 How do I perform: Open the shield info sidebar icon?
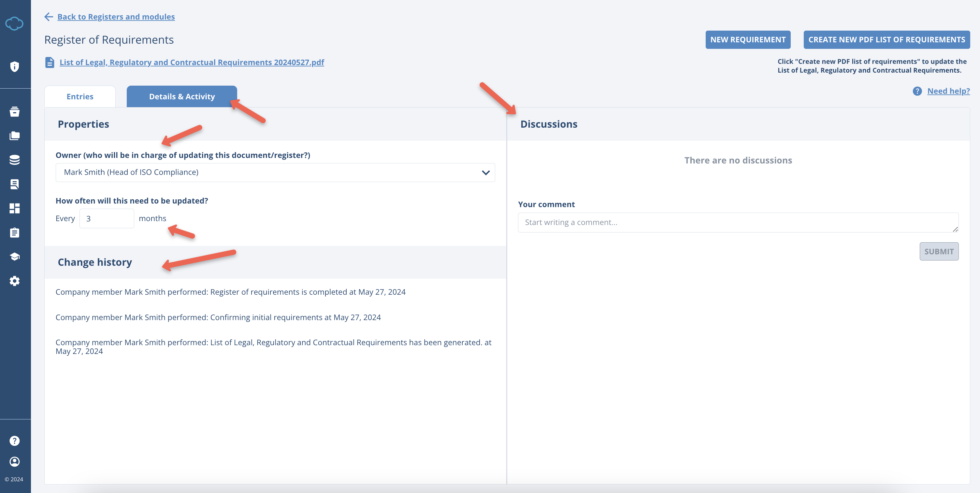click(14, 67)
